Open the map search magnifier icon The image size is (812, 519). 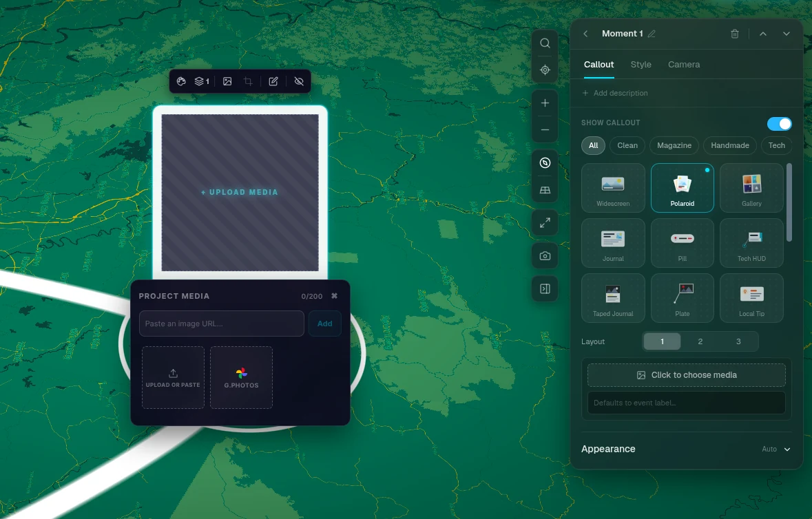tap(545, 43)
